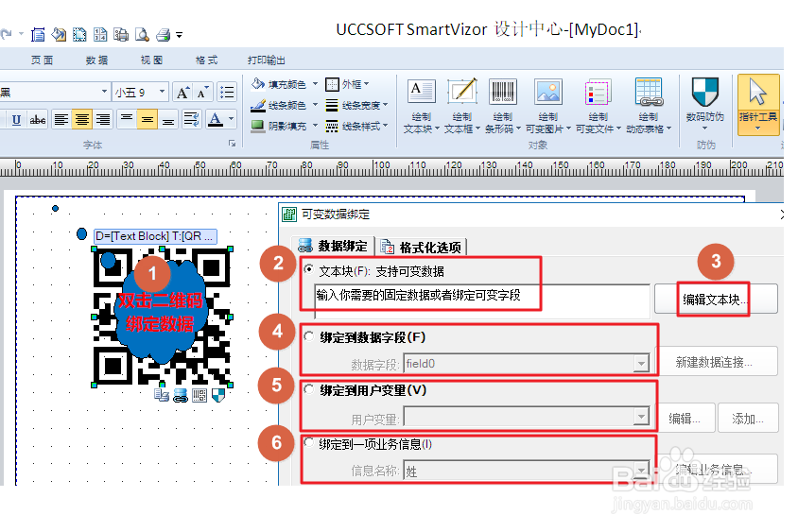
Task: Select 指针工具 pointer tool
Action: [x=758, y=104]
